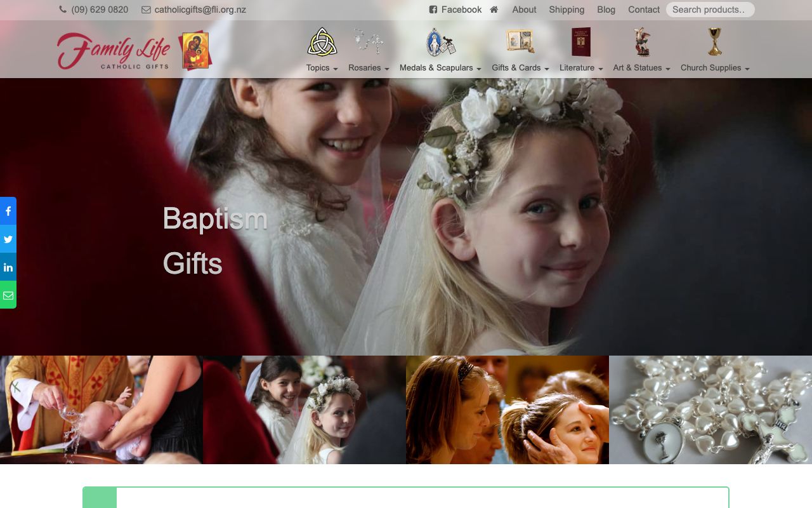Expand the Medals & Scapulars dropdown
Screen dimensions: 812x508
pos(440,68)
